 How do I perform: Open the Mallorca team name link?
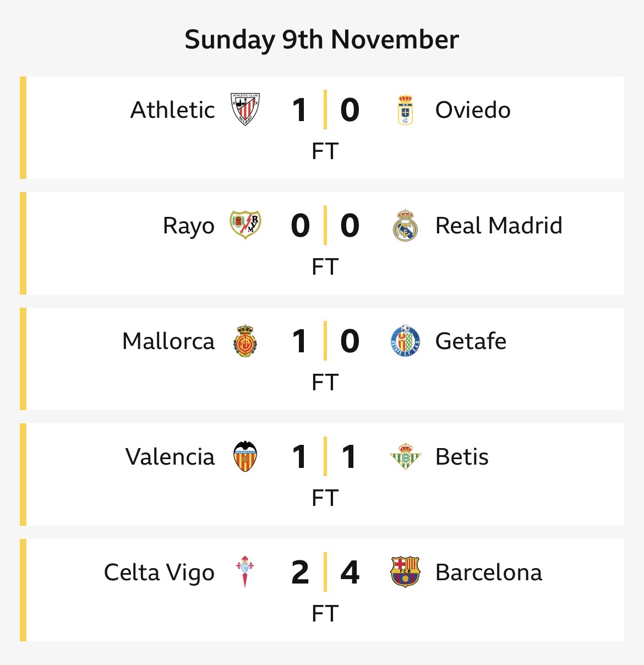(x=168, y=341)
